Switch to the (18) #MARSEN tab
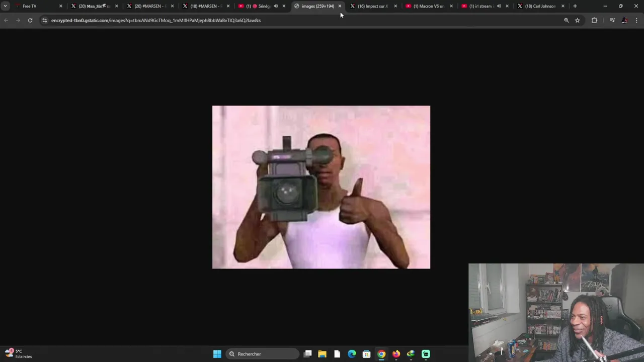Image resolution: width=644 pixels, height=362 pixels. tap(205, 6)
